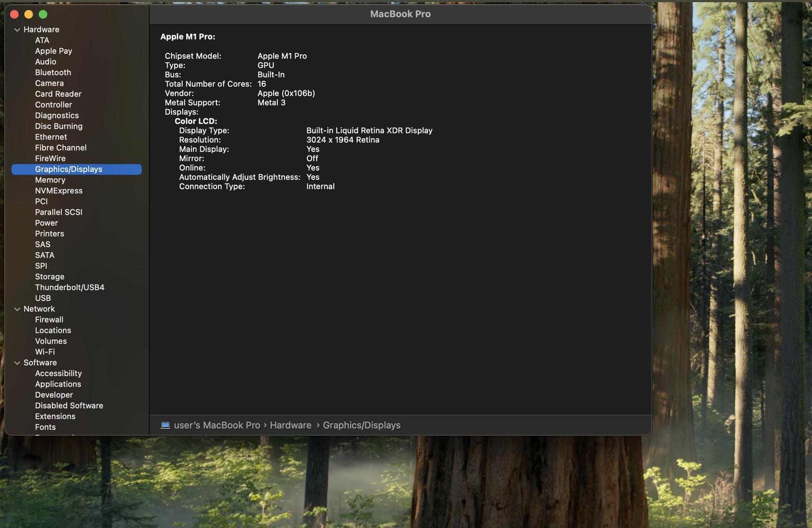Click the green zoom window button

43,15
